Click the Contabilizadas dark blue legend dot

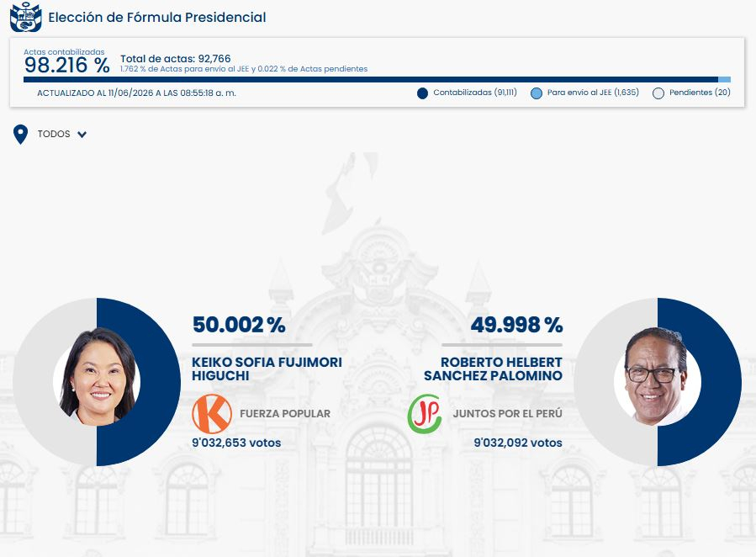pyautogui.click(x=422, y=93)
